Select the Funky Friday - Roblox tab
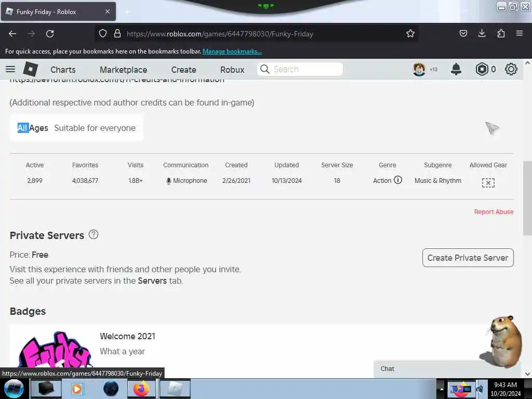The height and width of the screenshot is (399, 532). (x=58, y=11)
